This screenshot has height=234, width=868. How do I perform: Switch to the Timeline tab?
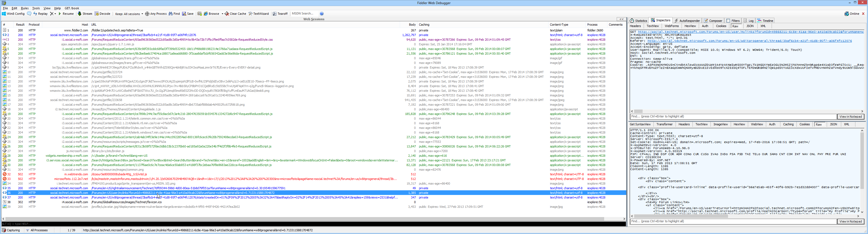point(765,20)
